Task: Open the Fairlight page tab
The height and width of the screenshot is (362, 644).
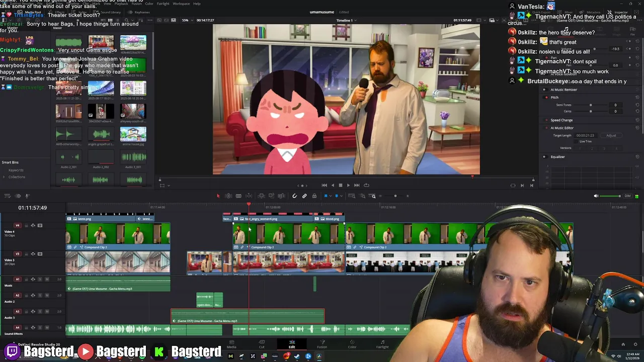Action: pos(382,344)
